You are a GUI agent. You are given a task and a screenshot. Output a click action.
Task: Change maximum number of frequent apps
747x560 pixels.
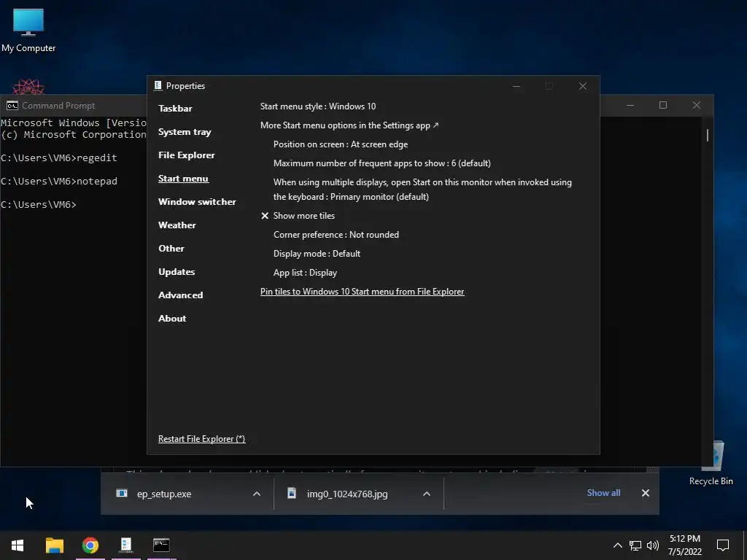click(382, 163)
